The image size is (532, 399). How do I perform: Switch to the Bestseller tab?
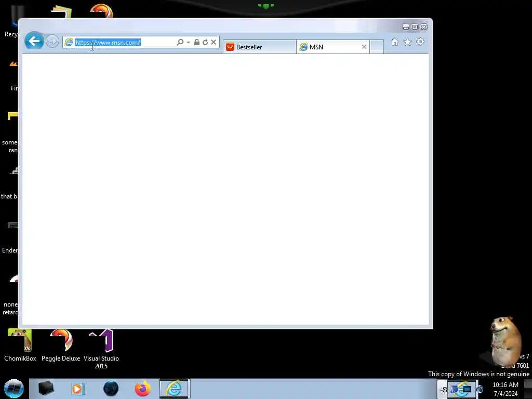(x=260, y=47)
